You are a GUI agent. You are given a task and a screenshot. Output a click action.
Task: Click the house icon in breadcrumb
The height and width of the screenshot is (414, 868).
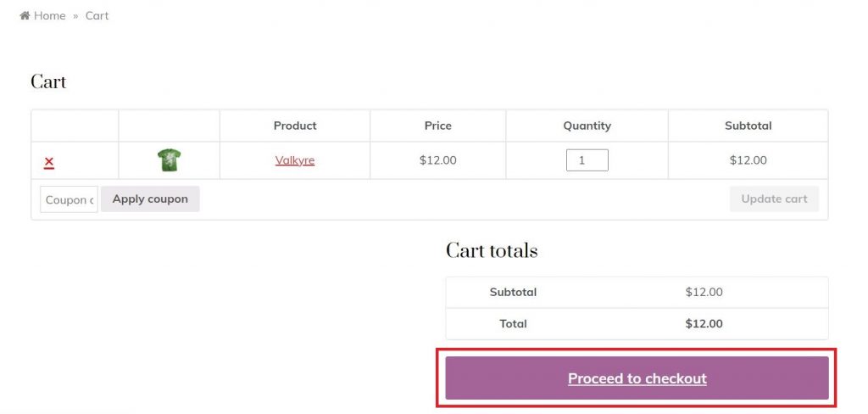coord(25,15)
